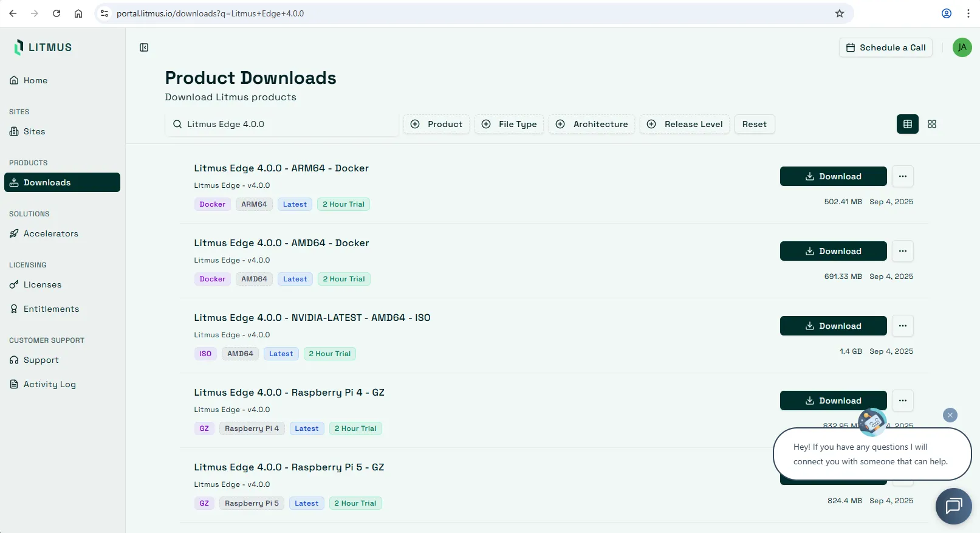
Task: Click the AMD64 tag on AMD64 Docker row
Action: click(254, 279)
